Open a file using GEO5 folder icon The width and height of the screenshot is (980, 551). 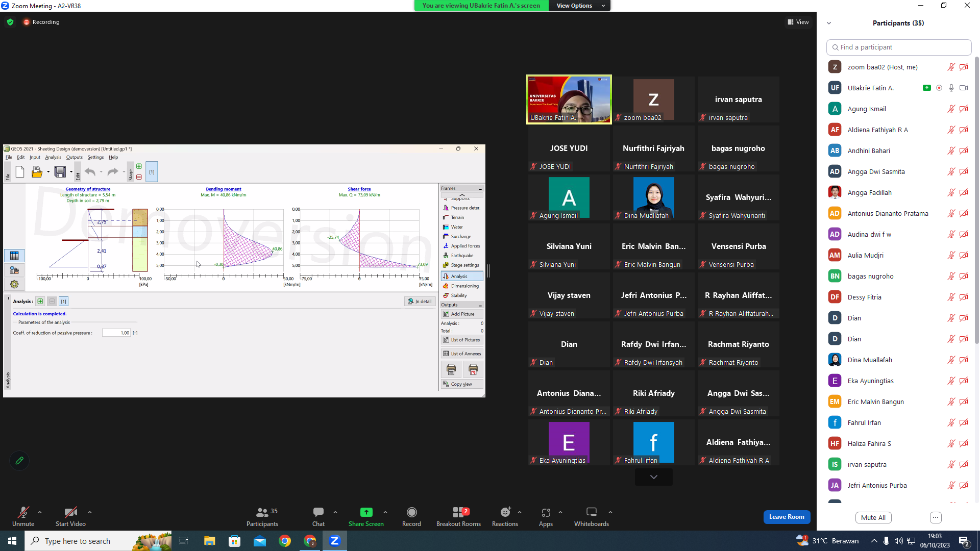[37, 172]
